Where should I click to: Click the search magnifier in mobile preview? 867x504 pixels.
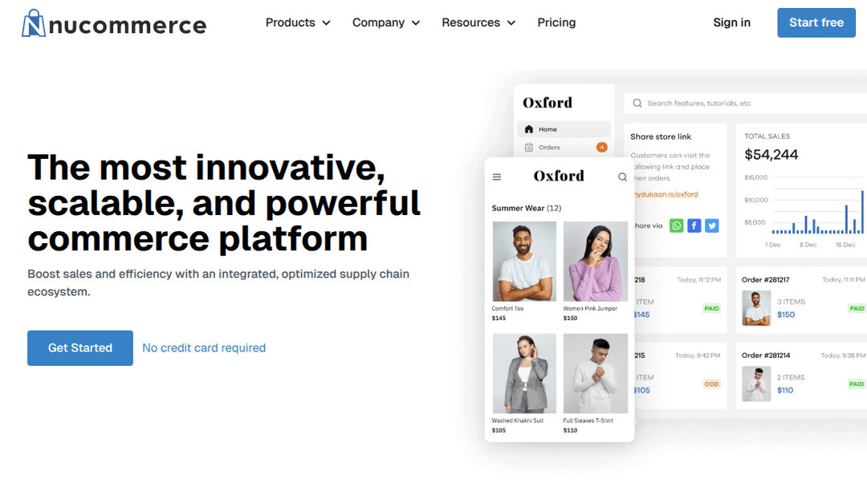(622, 177)
